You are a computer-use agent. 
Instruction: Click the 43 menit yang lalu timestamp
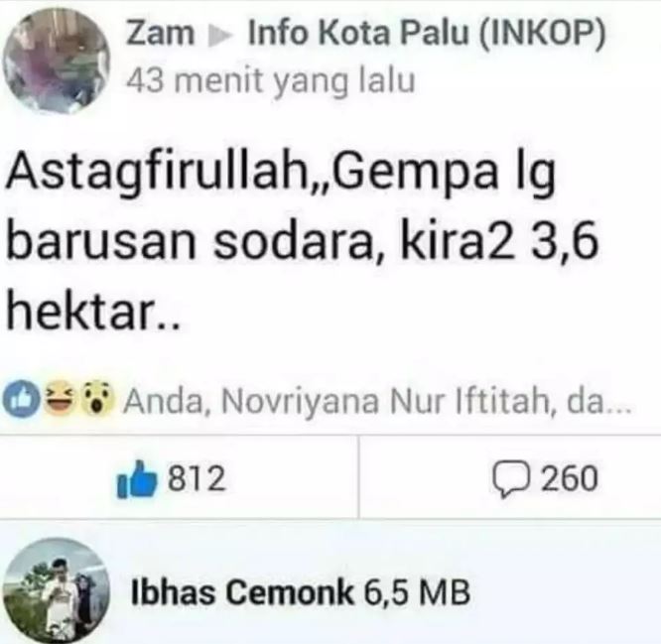271,81
